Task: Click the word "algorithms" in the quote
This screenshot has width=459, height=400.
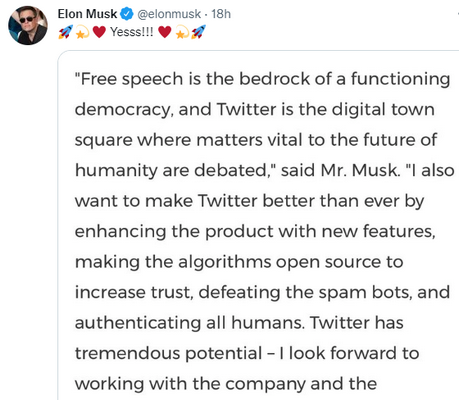Action: [225, 262]
